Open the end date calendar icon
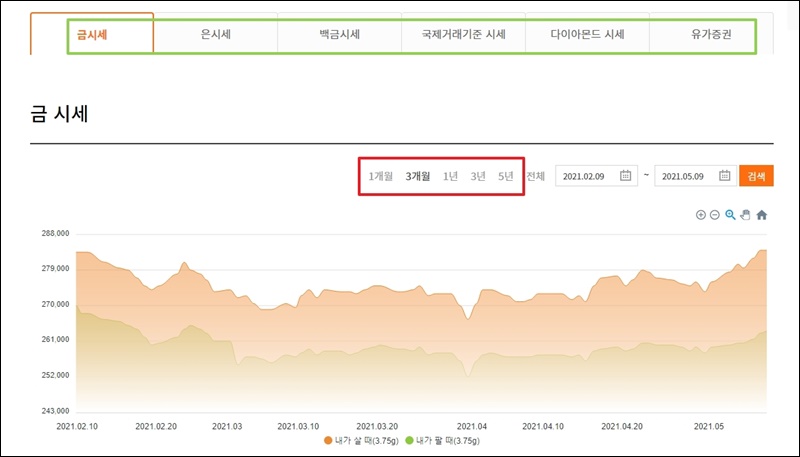Image resolution: width=800 pixels, height=457 pixels. pos(724,175)
